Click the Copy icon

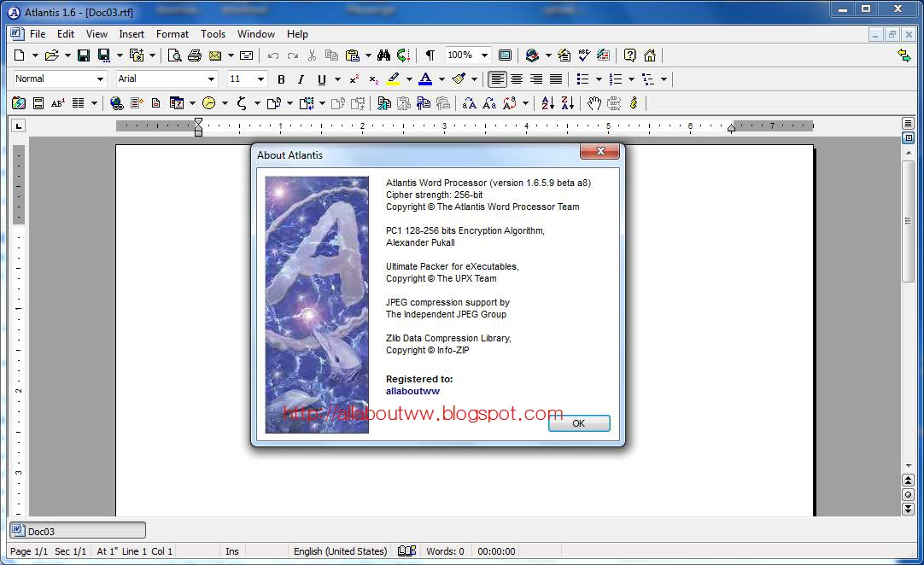pos(331,55)
